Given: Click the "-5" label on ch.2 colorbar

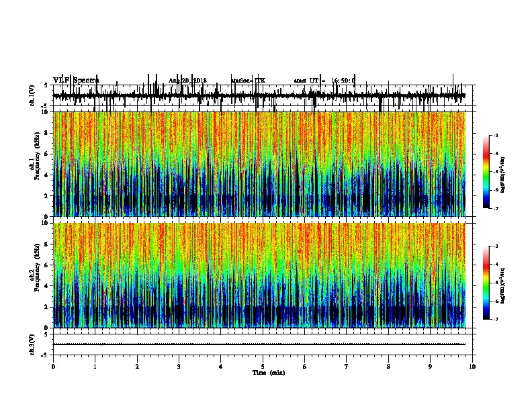Looking at the screenshot, I should [496, 283].
